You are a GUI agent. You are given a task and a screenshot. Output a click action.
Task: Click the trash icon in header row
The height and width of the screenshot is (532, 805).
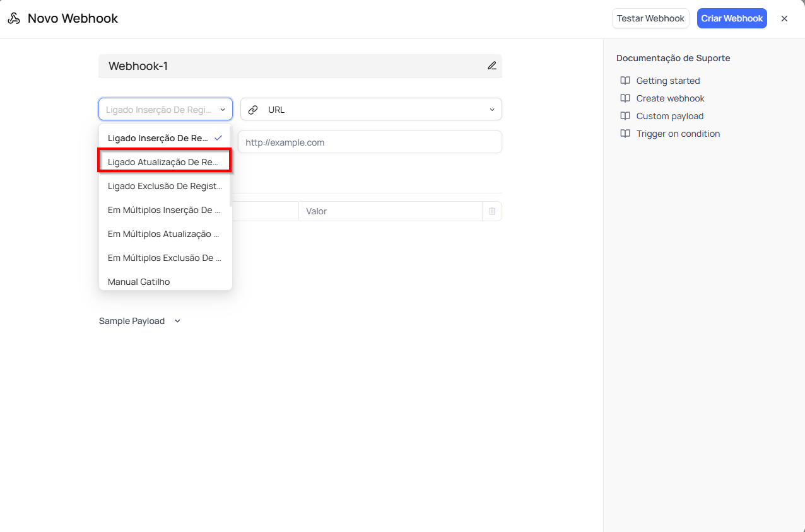pos(492,211)
